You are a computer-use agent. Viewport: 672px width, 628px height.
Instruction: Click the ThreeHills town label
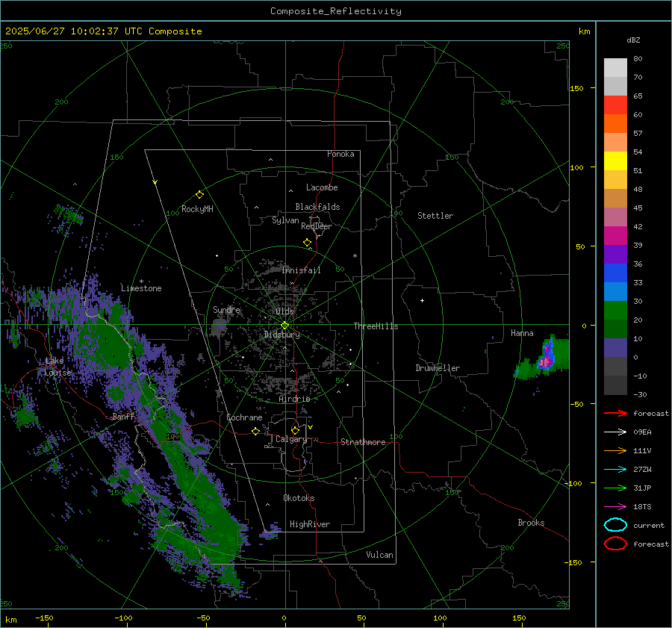(376, 326)
